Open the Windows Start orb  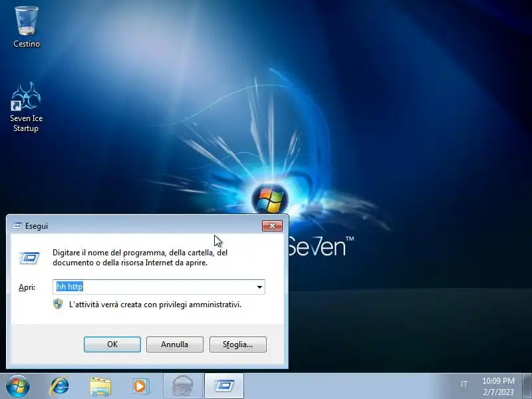click(18, 386)
